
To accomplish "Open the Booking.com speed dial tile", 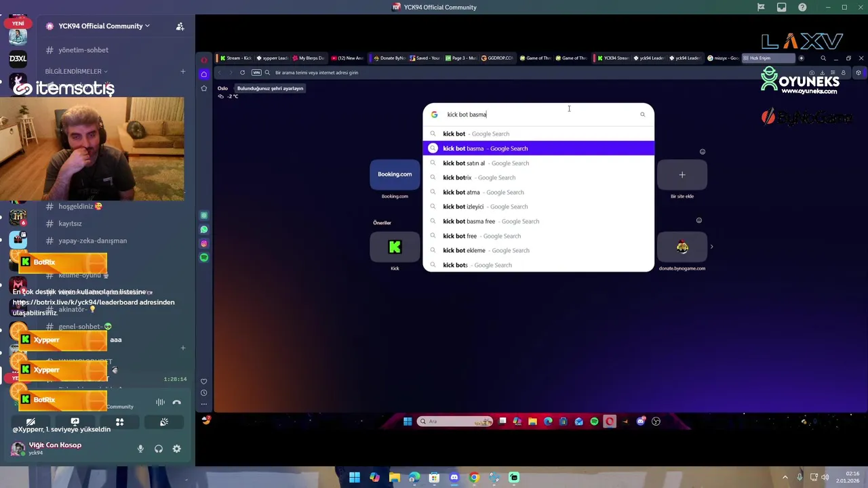I will 395,175.
